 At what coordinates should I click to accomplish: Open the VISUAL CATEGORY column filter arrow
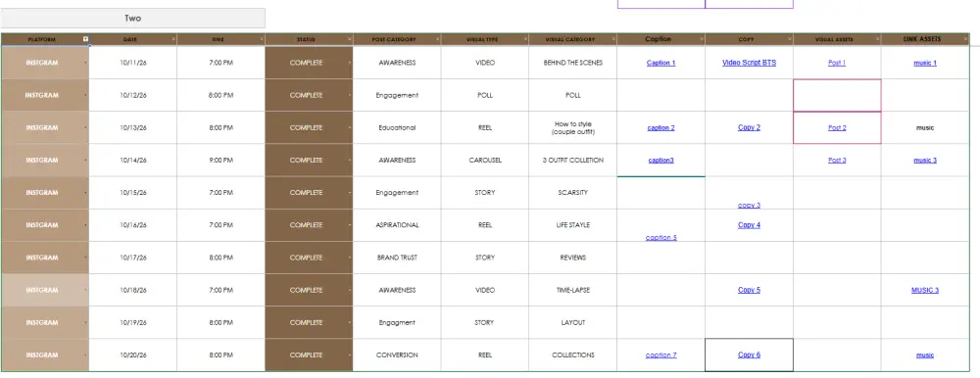point(613,39)
